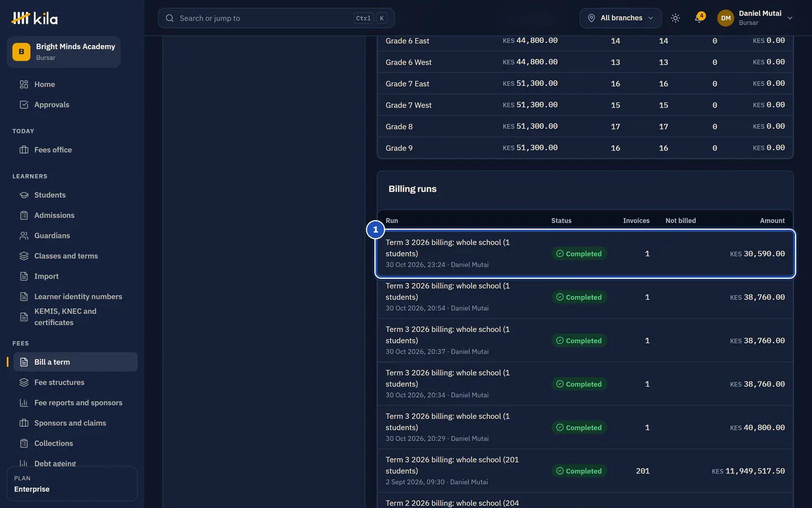Open the notifications bell
The width and height of the screenshot is (812, 508).
(699, 18)
